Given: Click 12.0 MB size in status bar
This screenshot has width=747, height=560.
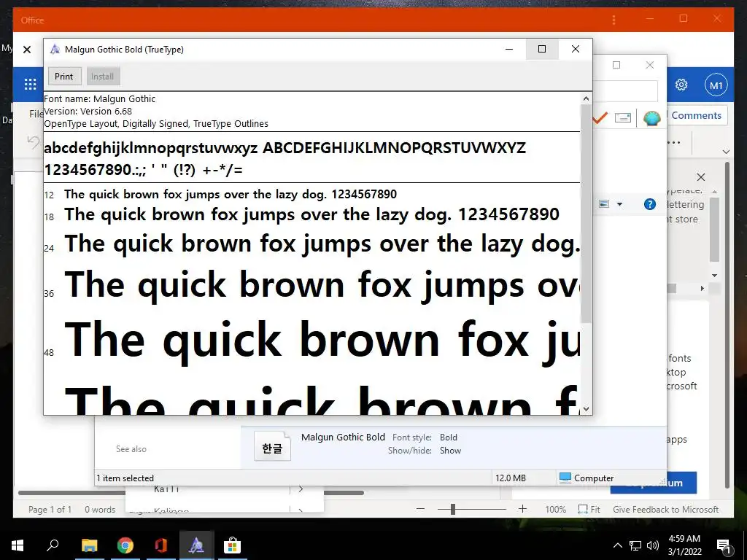Looking at the screenshot, I should pyautogui.click(x=511, y=478).
